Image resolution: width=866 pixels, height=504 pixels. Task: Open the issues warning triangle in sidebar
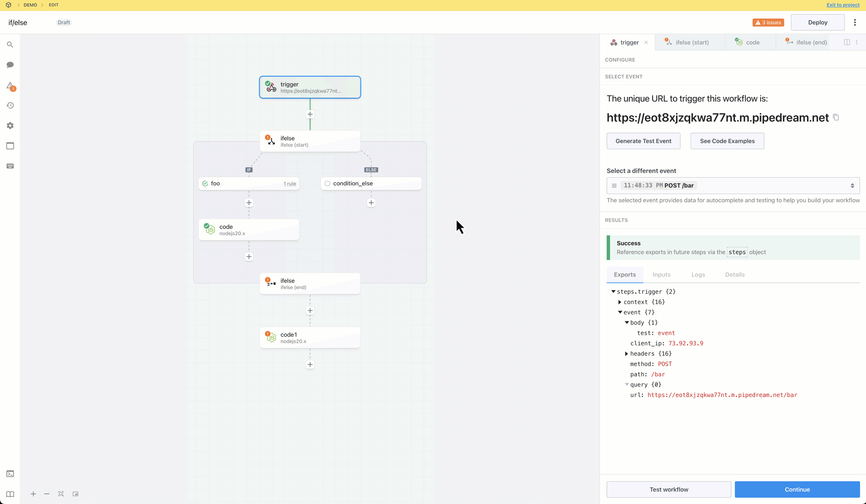coord(10,85)
